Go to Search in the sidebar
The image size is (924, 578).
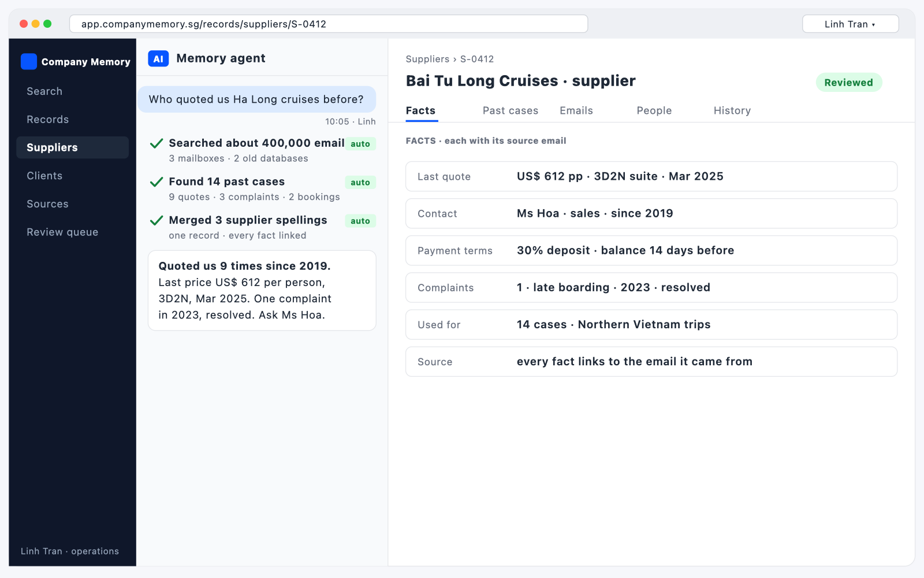73,91
